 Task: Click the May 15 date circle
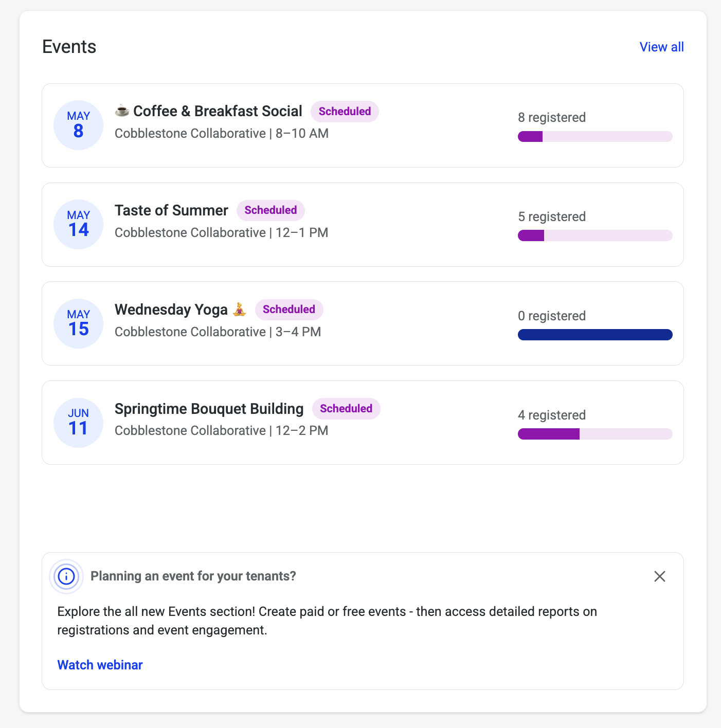(79, 323)
